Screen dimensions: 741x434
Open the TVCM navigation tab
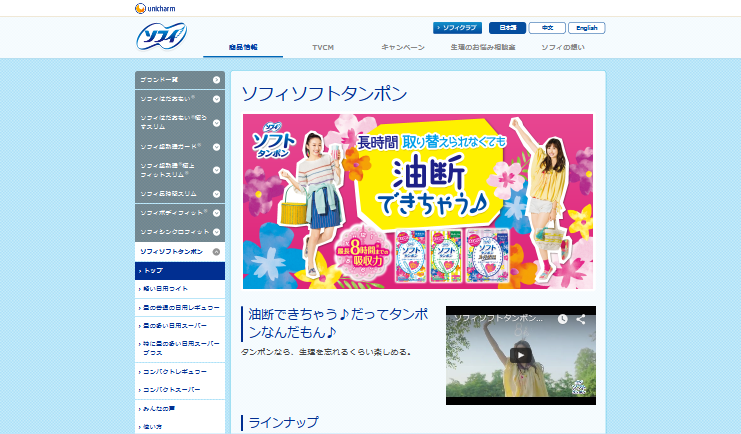323,47
